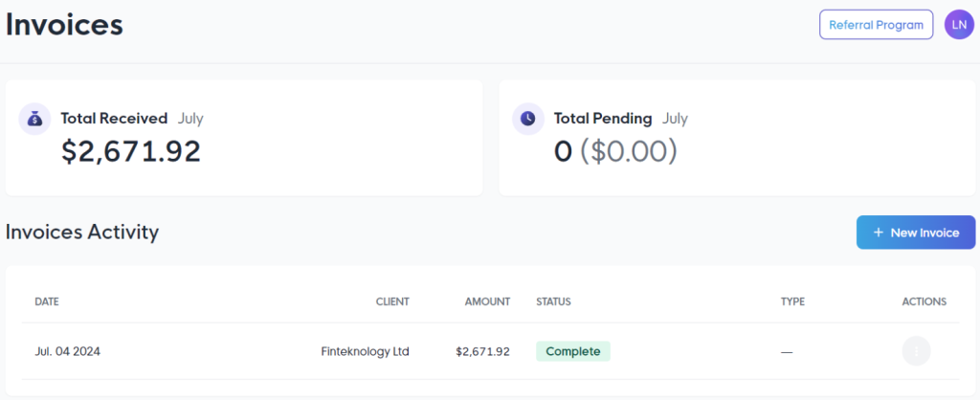The height and width of the screenshot is (400, 980).
Task: Sort by the CLIENT column header
Action: (x=392, y=301)
